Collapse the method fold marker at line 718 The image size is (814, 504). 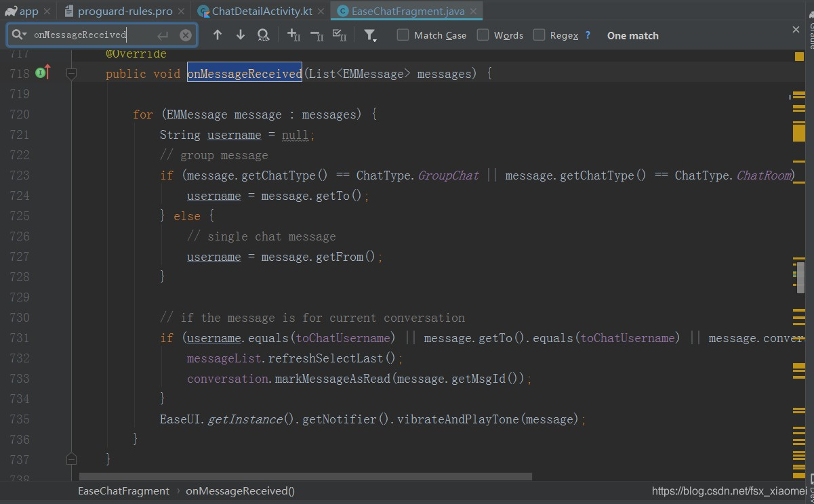(72, 73)
